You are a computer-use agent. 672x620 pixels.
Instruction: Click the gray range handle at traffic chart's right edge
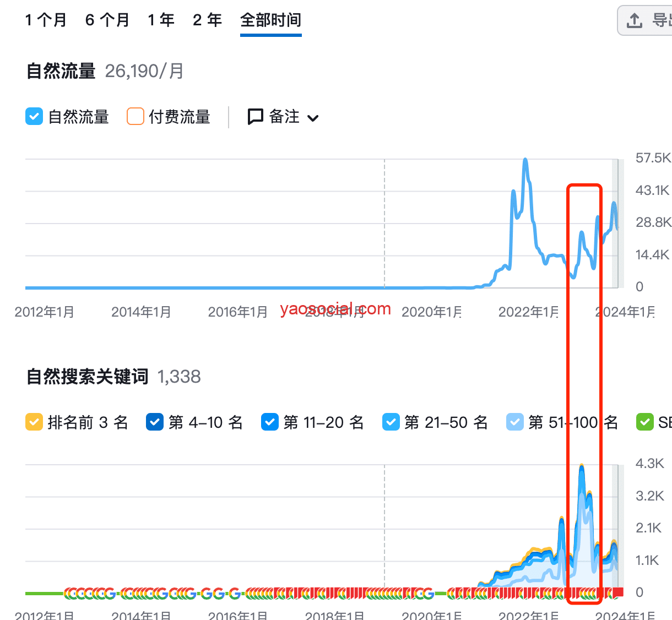(618, 223)
